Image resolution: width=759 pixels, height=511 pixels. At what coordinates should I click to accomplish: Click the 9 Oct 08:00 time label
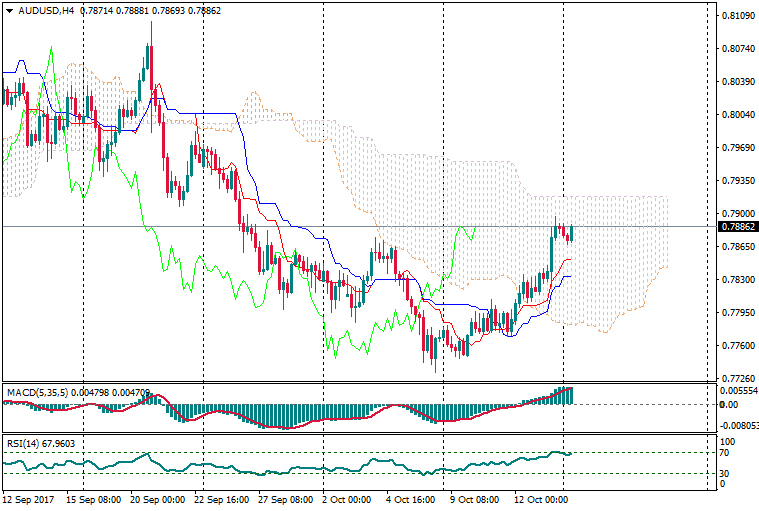coord(474,499)
